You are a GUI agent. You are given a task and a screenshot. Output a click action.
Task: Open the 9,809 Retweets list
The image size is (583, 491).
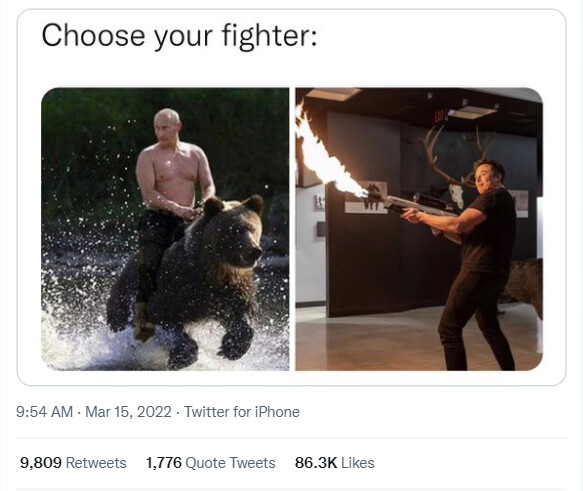(73, 463)
